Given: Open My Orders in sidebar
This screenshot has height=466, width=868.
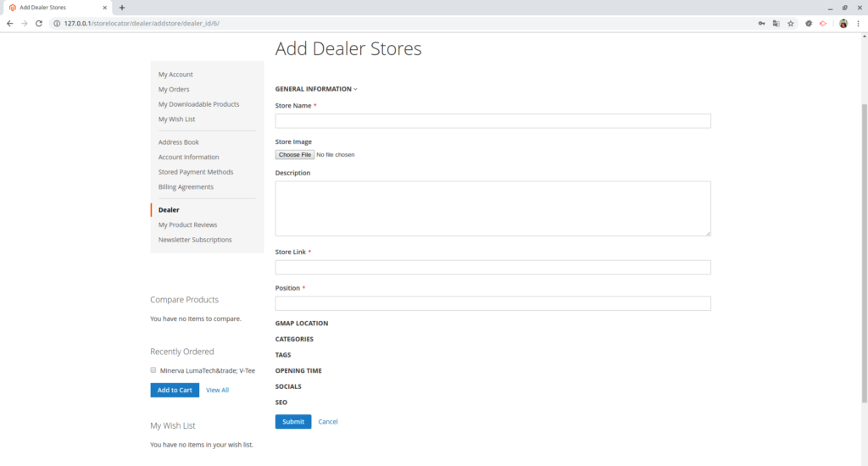Looking at the screenshot, I should pyautogui.click(x=174, y=90).
